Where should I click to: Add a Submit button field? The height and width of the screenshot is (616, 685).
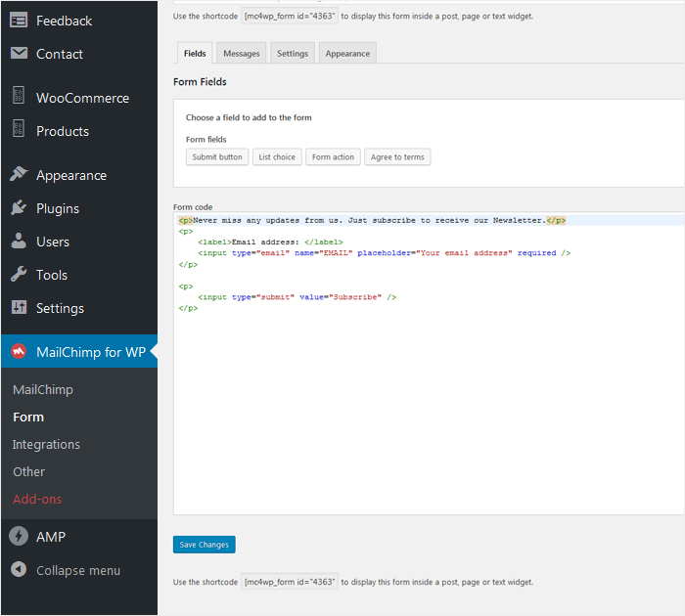coord(217,156)
